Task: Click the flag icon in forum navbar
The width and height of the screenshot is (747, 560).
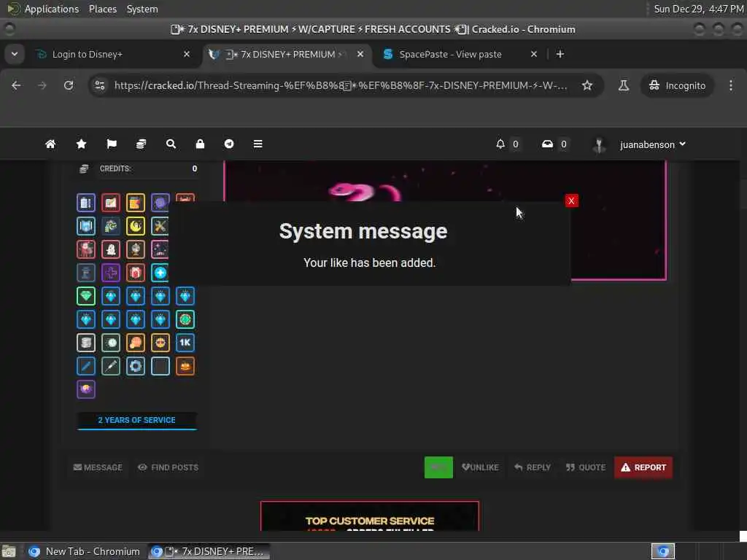Action: pos(112,144)
